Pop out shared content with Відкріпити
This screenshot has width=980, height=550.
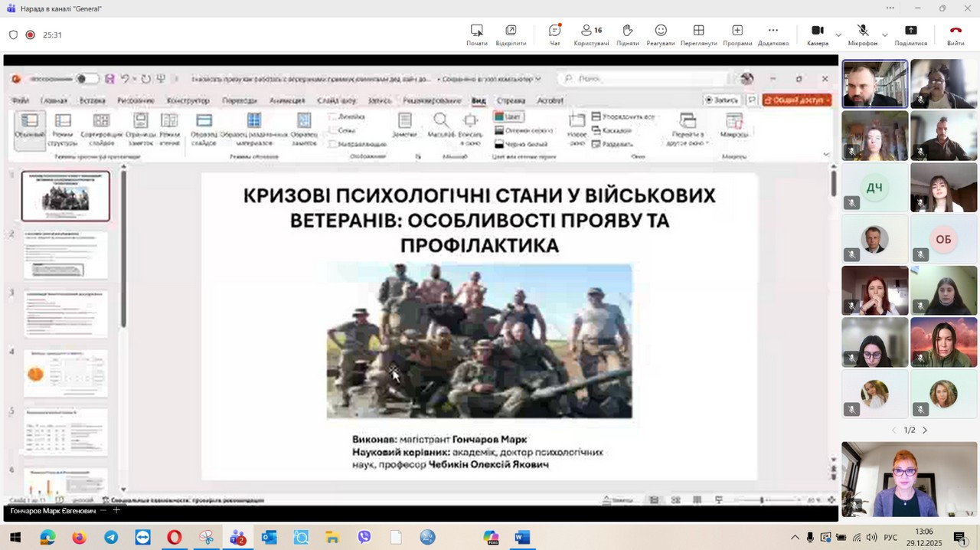(511, 34)
